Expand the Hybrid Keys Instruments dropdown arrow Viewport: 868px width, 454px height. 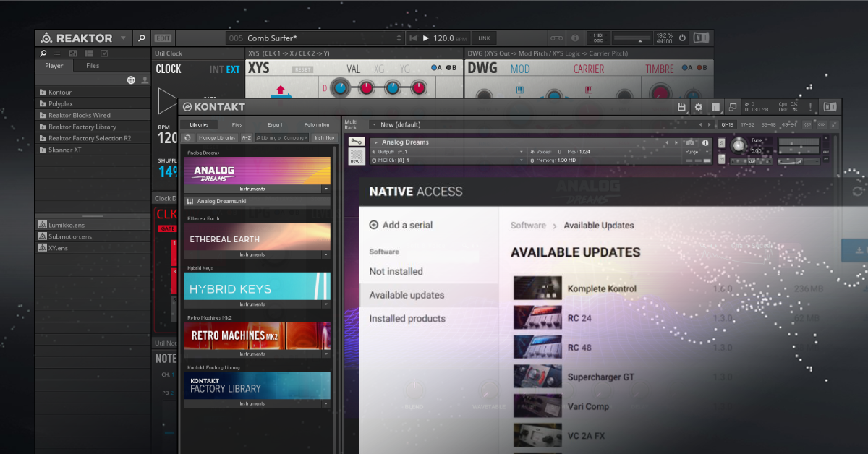(326, 304)
